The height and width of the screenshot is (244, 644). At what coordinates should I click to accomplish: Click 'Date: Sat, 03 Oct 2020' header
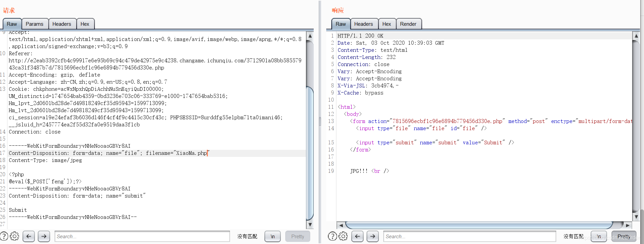391,43
